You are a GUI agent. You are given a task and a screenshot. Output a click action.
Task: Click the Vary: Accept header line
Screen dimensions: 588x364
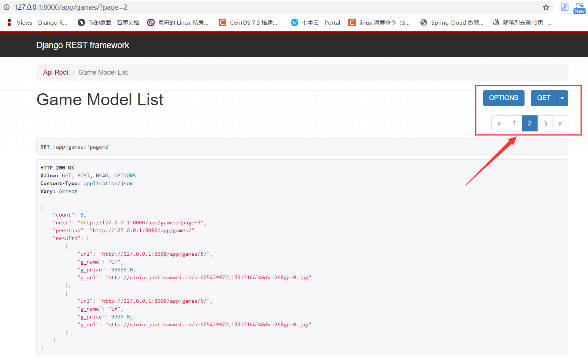[x=59, y=192]
